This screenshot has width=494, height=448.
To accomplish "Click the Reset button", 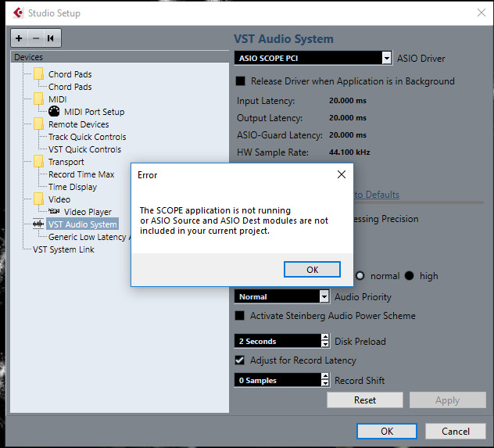I will click(365, 400).
